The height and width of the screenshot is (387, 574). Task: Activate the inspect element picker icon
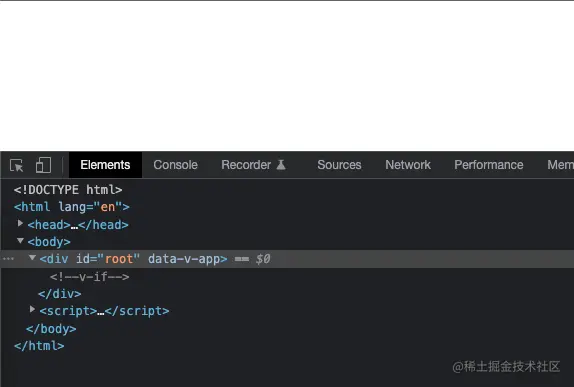click(16, 165)
